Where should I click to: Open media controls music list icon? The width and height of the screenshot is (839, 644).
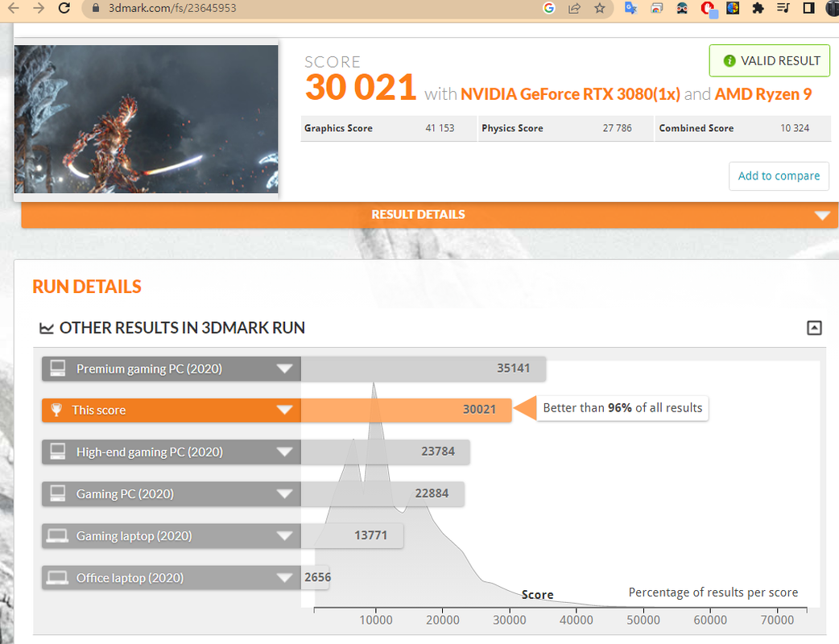(783, 8)
